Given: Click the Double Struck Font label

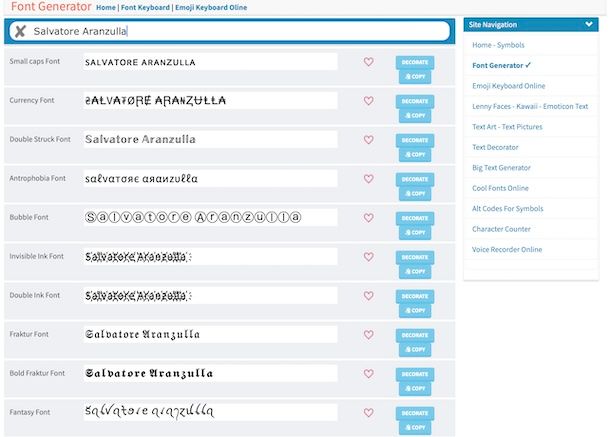Looking at the screenshot, I should point(40,139).
